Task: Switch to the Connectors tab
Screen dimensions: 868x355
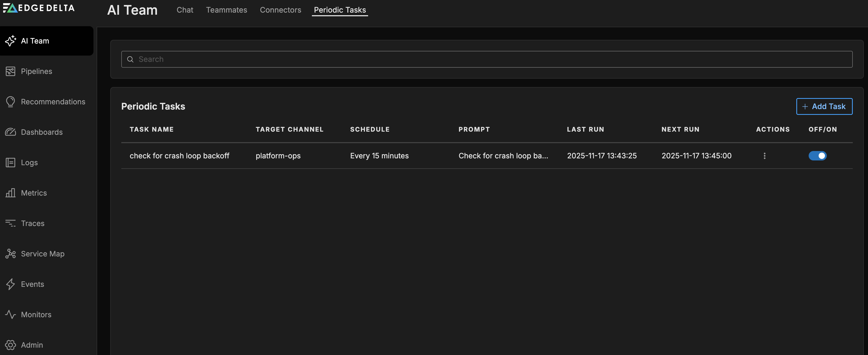Action: click(x=280, y=10)
